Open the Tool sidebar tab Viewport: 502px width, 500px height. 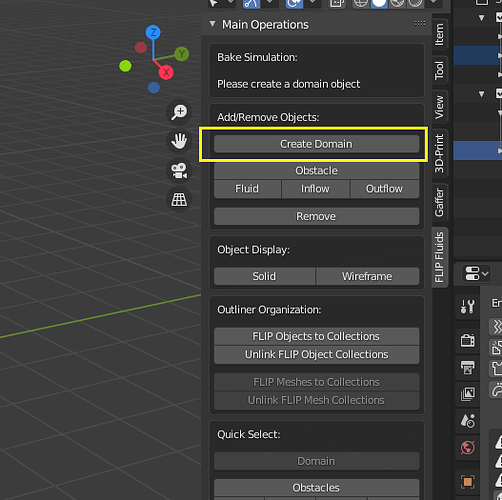pos(440,70)
